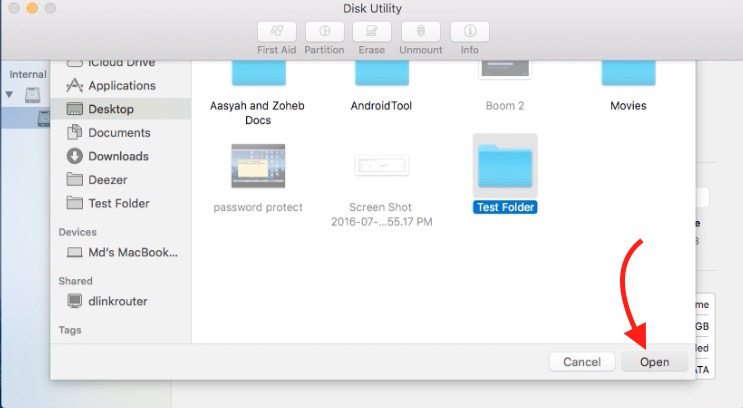Select the Movies folder icon
Viewport: 743px width, 408px height.
[628, 75]
